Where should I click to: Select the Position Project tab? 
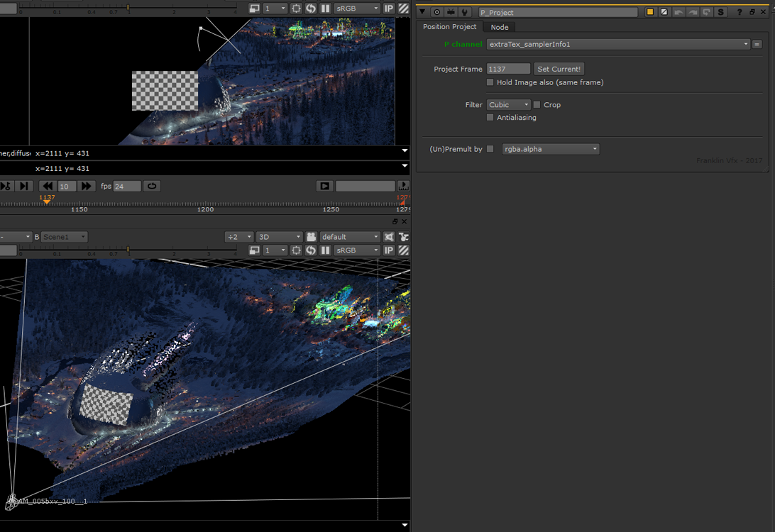449,26
